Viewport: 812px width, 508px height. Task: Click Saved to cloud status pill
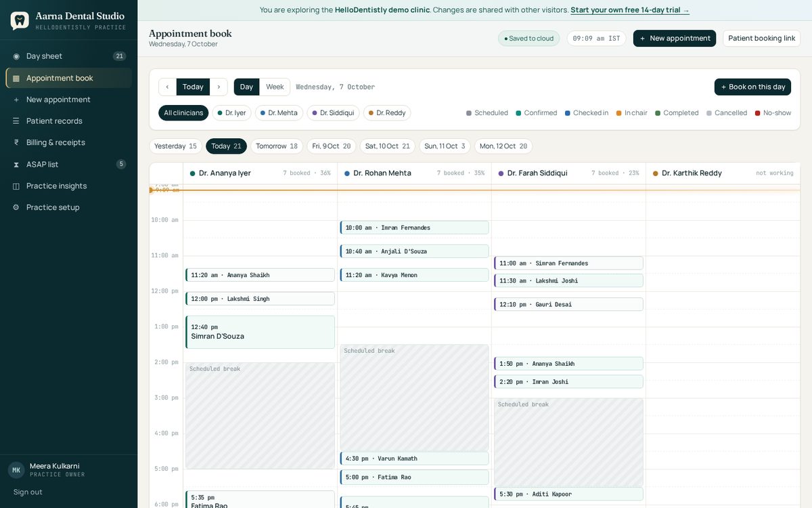(x=529, y=39)
